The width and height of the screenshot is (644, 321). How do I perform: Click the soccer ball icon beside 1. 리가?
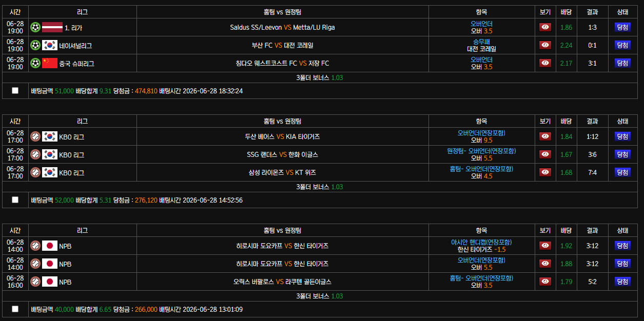click(35, 27)
